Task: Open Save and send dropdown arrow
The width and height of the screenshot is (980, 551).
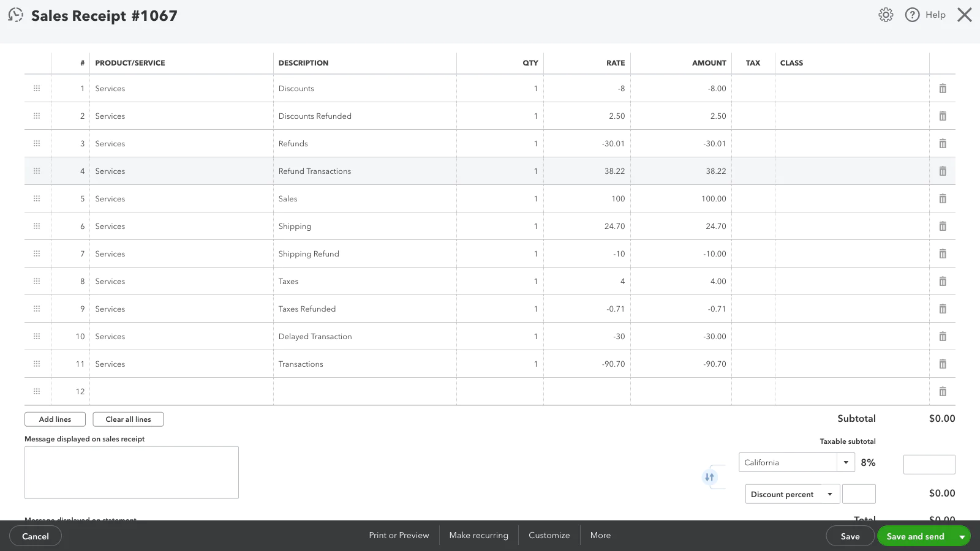Action: point(962,537)
